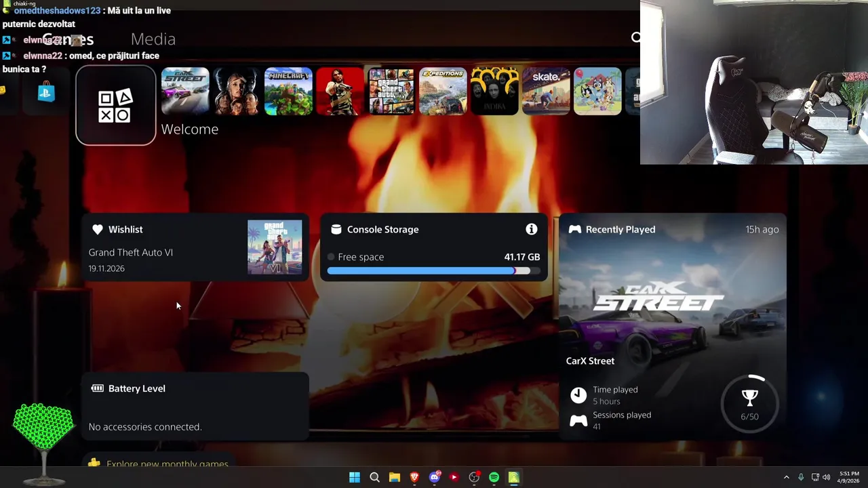The image size is (868, 488).
Task: Open Spotify from the taskbar
Action: click(494, 477)
